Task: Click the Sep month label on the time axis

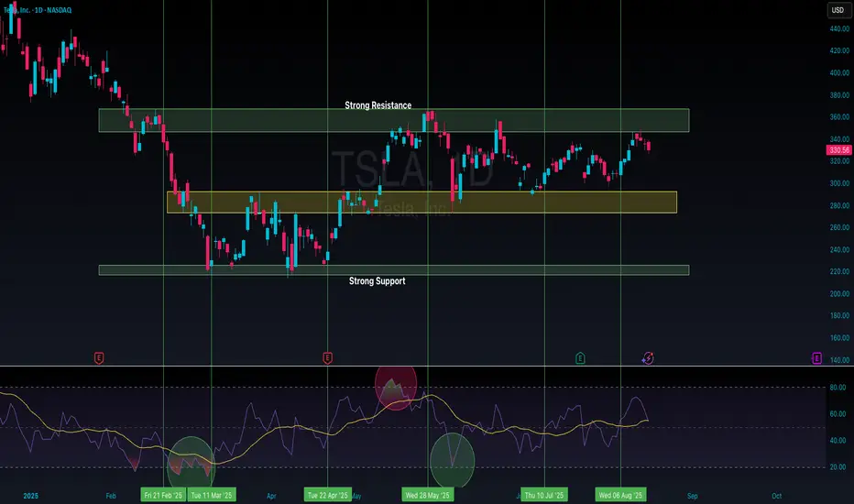Action: (x=692, y=496)
